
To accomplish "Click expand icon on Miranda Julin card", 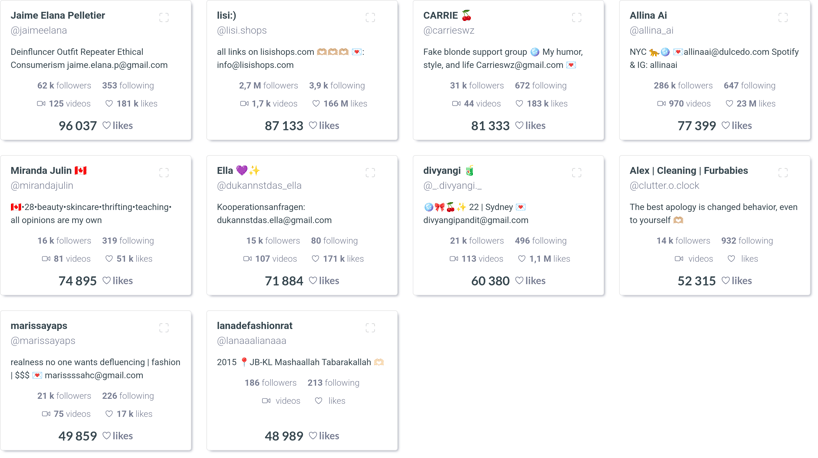I will [164, 173].
